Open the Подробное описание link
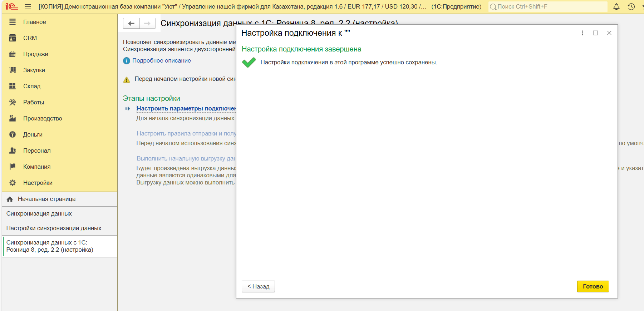This screenshot has width=644, height=311. 161,60
